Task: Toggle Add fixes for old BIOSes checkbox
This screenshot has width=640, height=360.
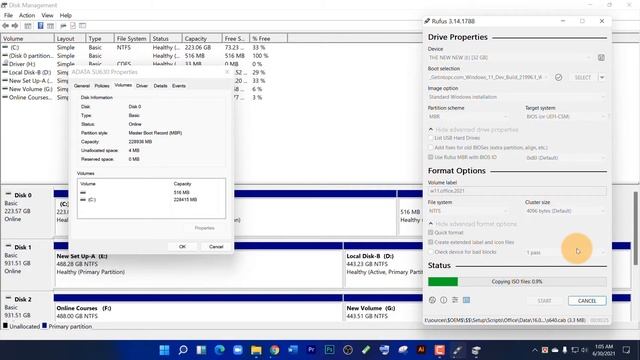Action: [431, 147]
